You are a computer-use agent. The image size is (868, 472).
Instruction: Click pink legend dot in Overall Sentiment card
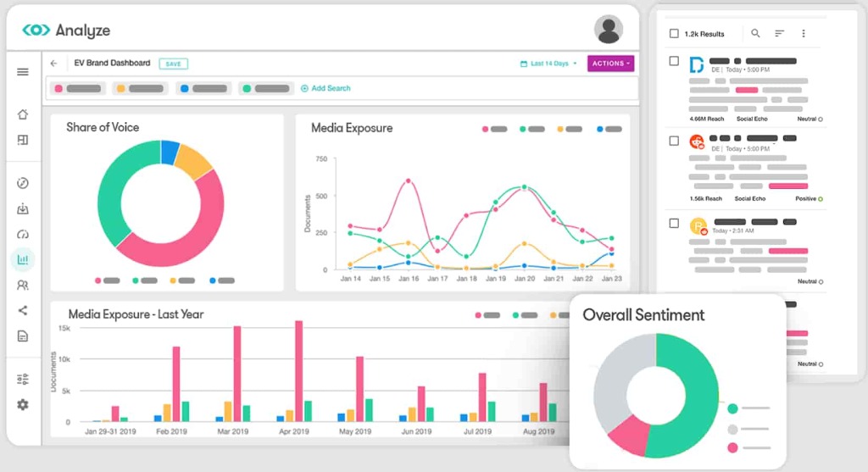coord(732,447)
